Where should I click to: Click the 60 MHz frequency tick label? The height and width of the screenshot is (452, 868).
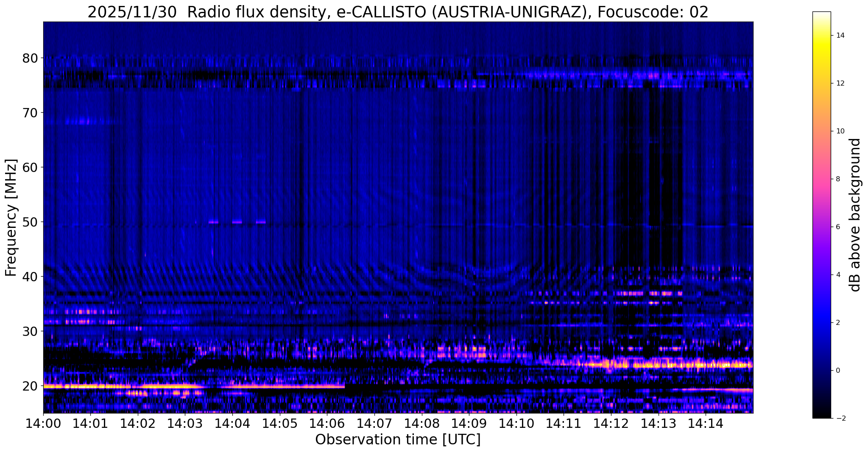30,167
